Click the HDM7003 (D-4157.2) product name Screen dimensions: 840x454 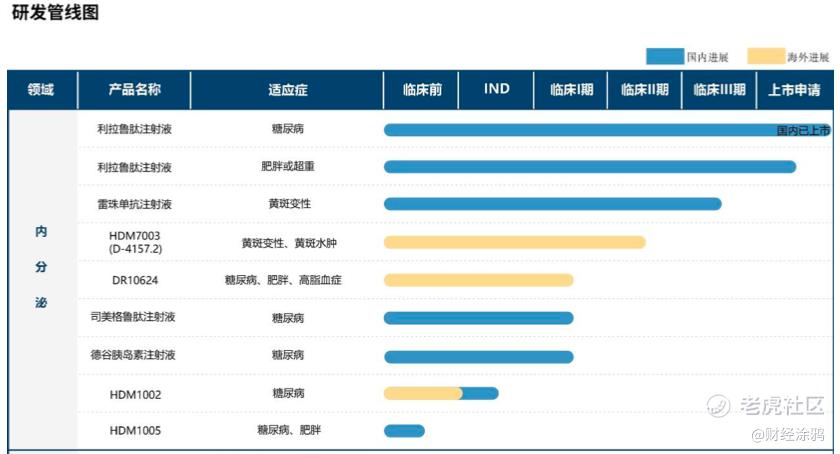pos(135,242)
